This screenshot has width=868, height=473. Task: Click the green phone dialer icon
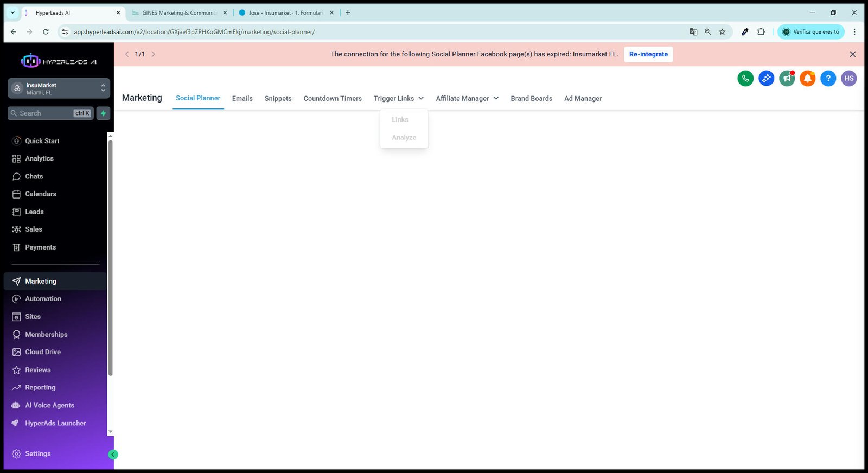point(745,79)
